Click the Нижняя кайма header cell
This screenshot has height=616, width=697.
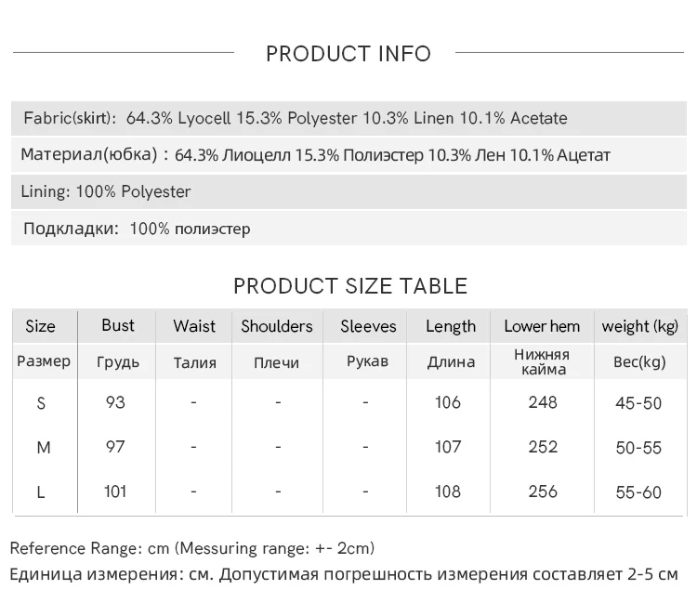pos(542,362)
